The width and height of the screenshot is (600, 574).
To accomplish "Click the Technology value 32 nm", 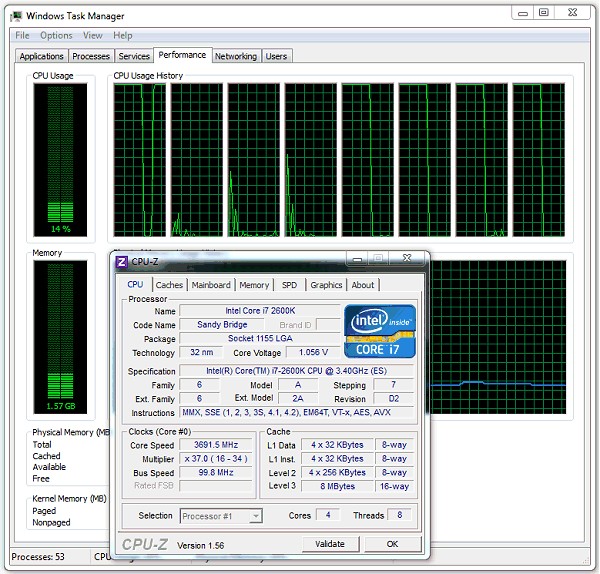I will tap(202, 352).
